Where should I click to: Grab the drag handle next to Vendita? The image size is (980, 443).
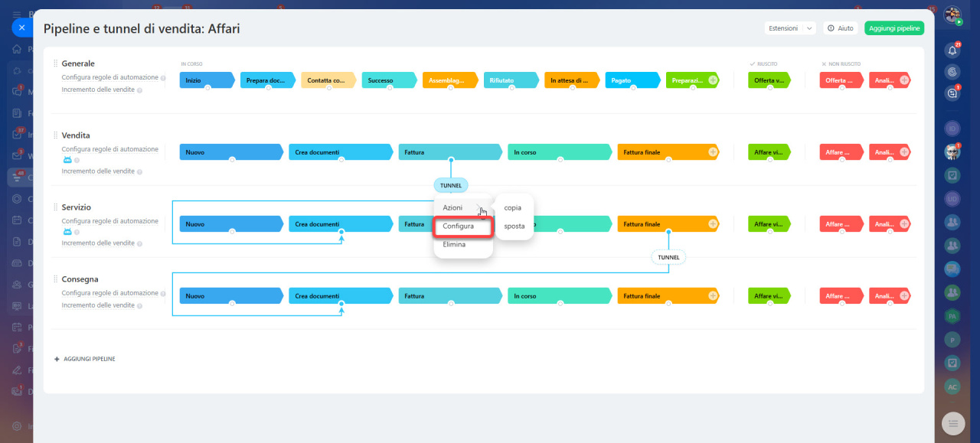tap(55, 135)
